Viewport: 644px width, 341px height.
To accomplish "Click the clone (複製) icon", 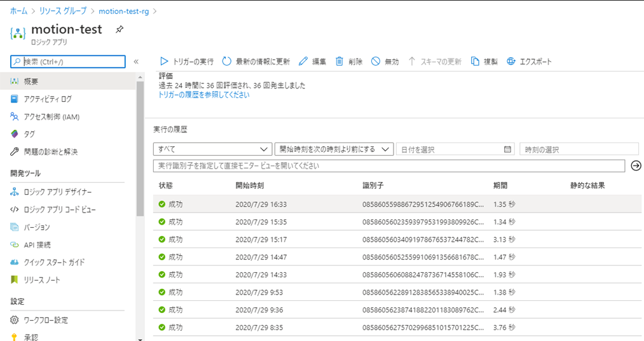I will coord(475,61).
